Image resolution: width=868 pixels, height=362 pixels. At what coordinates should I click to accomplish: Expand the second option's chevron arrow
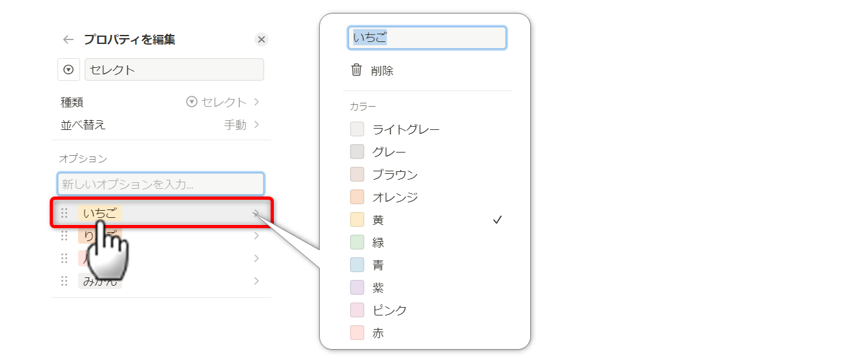(x=256, y=236)
